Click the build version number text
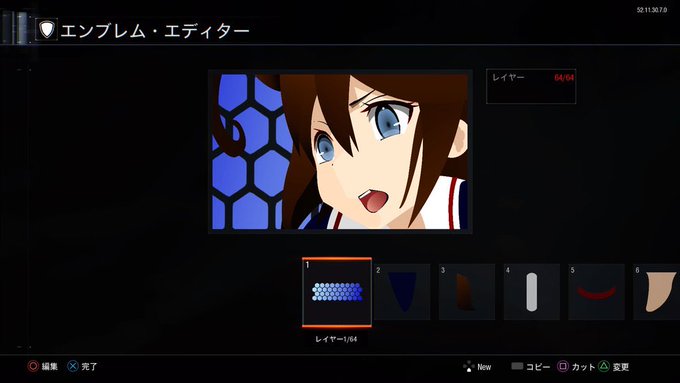Image resolution: width=680 pixels, height=383 pixels. 652,10
